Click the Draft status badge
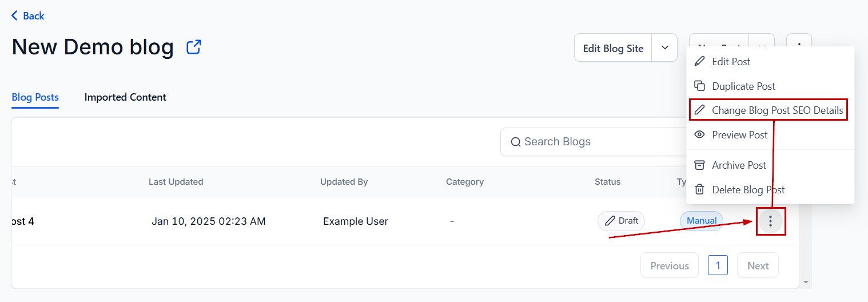Viewport: 868px width, 302px height. pyautogui.click(x=621, y=221)
